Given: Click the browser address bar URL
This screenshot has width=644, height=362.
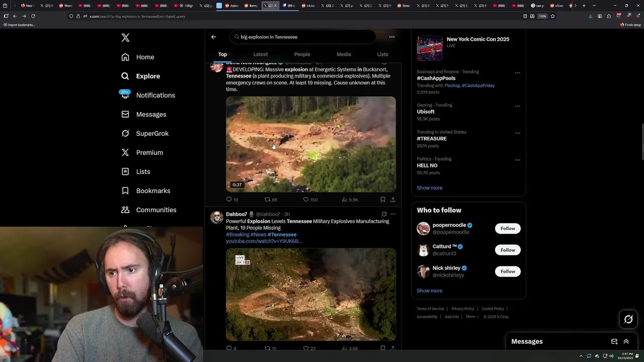Looking at the screenshot, I should [x=137, y=16].
